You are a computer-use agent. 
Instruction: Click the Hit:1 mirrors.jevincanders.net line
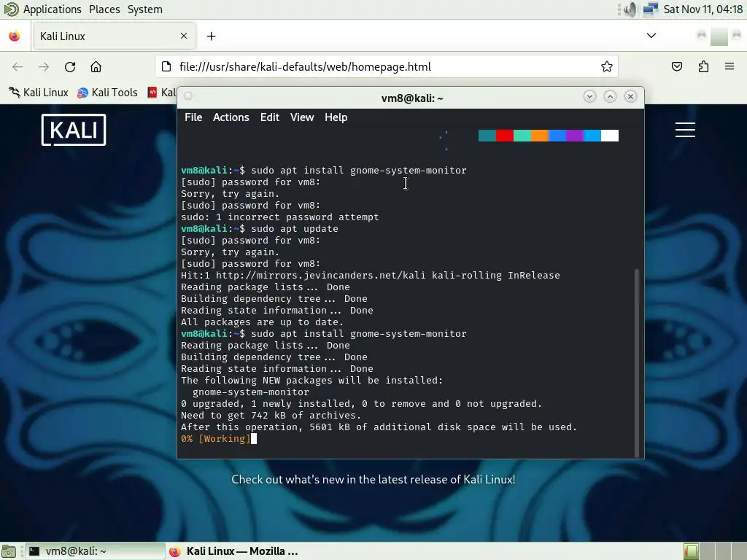(x=370, y=275)
